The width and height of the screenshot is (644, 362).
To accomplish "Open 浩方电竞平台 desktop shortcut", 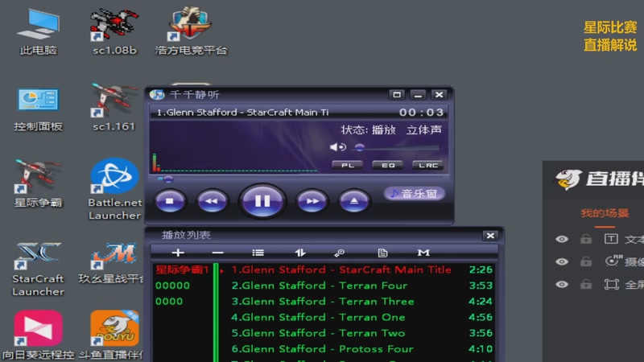I will pos(191,32).
